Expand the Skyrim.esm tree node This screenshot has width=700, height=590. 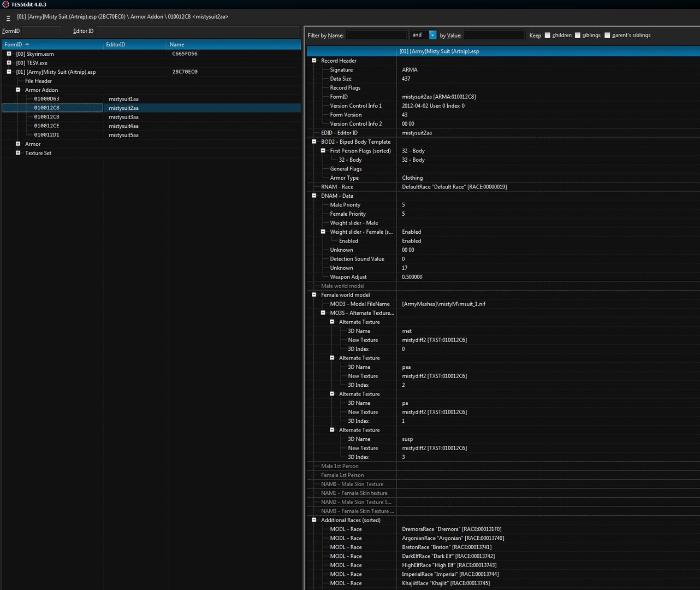point(9,54)
